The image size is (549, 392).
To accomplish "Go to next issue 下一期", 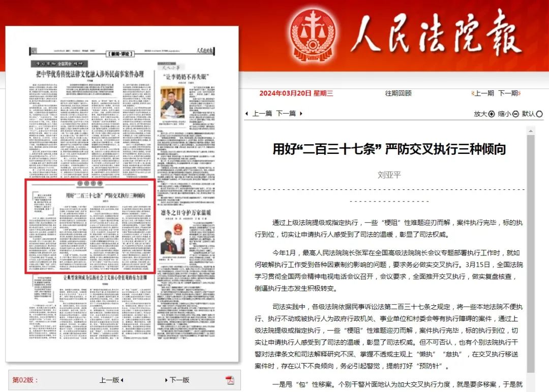I will (508, 93).
